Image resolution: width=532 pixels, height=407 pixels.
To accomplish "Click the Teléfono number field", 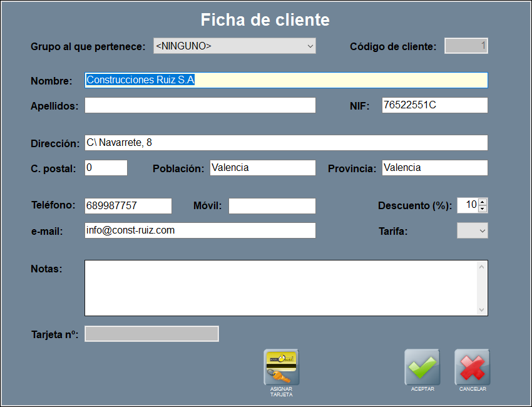I will (x=128, y=206).
